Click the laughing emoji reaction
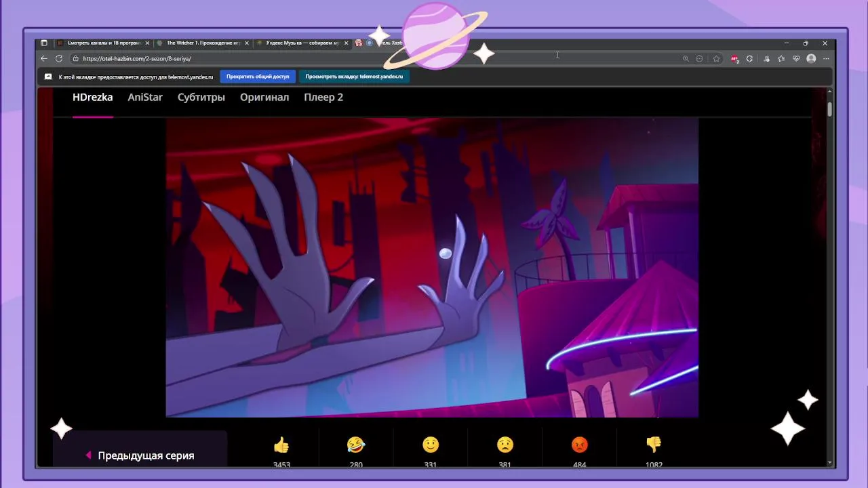868x488 pixels. click(356, 445)
